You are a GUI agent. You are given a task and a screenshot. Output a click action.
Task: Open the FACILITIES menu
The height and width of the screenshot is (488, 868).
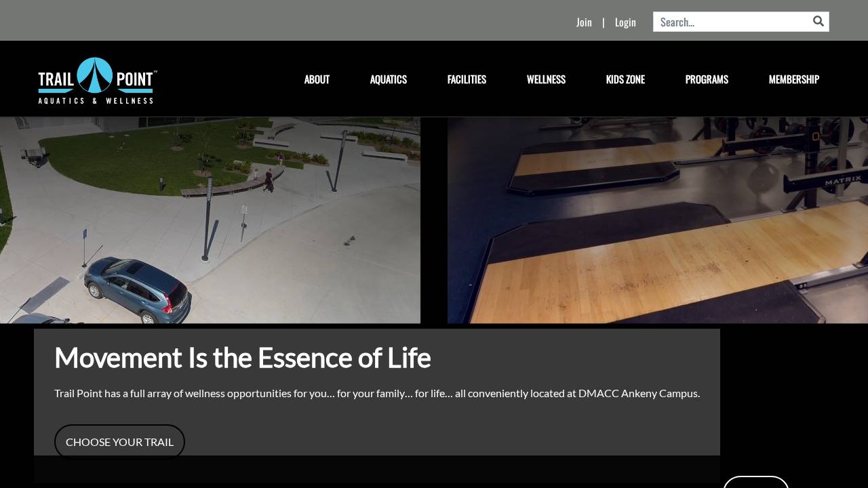pos(466,79)
